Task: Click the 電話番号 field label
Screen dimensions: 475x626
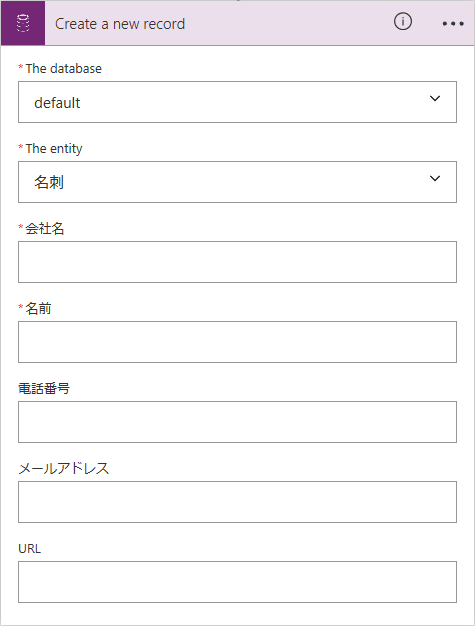Action: [44, 388]
